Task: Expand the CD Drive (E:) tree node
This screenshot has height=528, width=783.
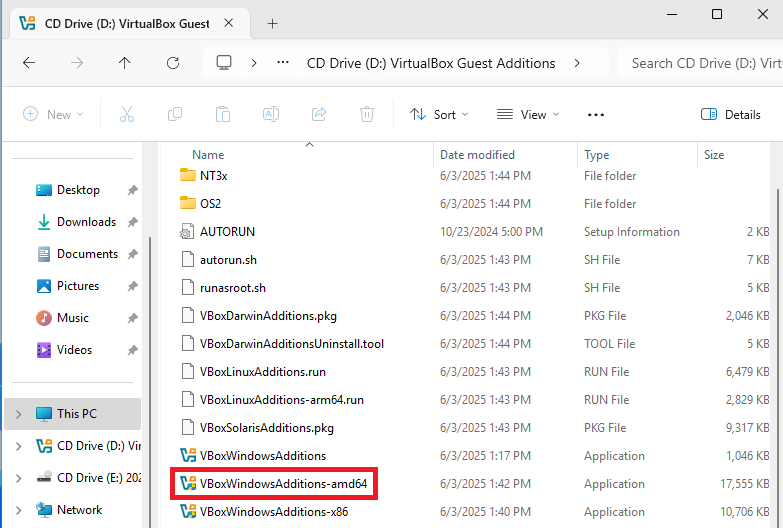Action: [x=18, y=478]
